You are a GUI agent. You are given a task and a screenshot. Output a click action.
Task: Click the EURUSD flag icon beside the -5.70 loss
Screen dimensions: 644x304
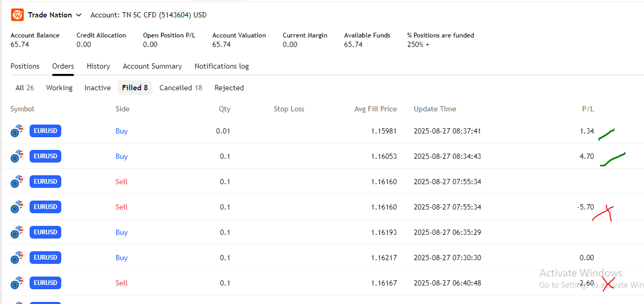pyautogui.click(x=17, y=207)
